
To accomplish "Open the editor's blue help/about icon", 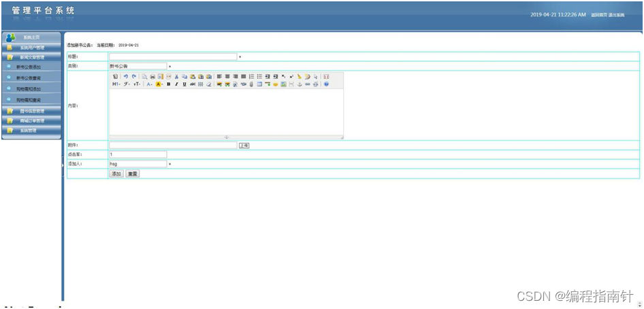I will pyautogui.click(x=326, y=84).
